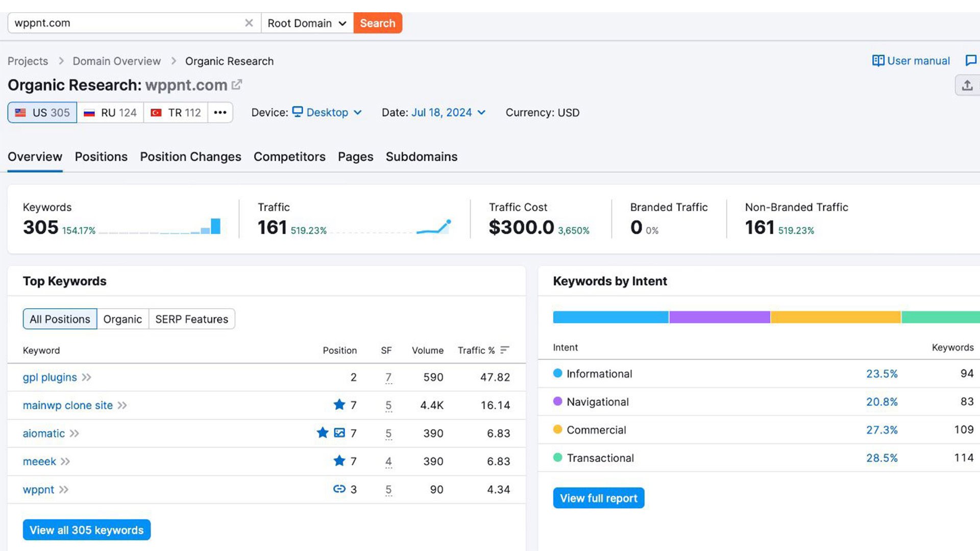Click View all 305 keywords button

tap(87, 530)
